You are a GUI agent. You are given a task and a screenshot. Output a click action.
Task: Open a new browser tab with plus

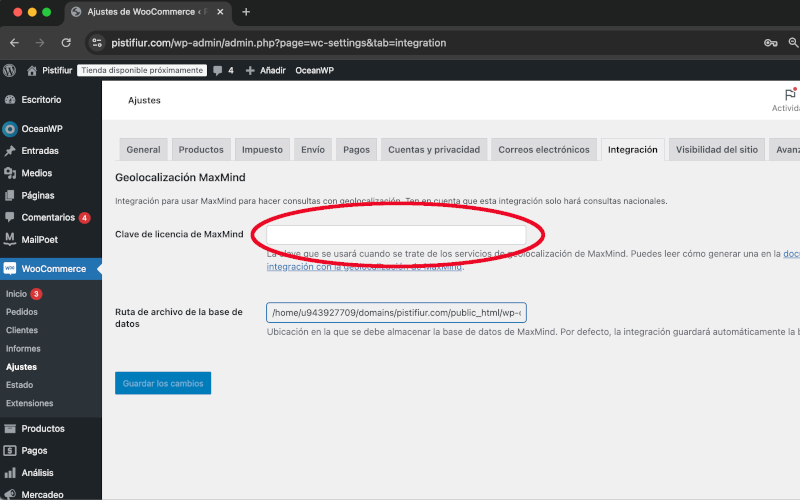[x=246, y=12]
